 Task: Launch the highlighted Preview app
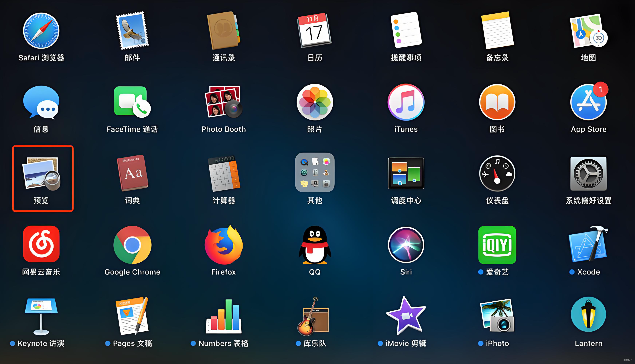(x=41, y=173)
